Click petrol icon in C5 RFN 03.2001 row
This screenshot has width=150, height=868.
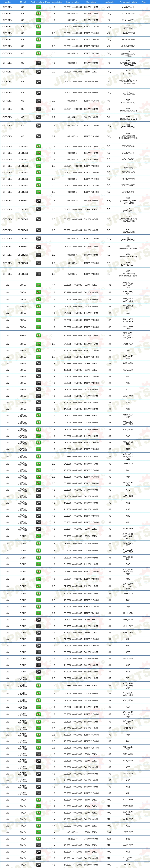(x=39, y=27)
